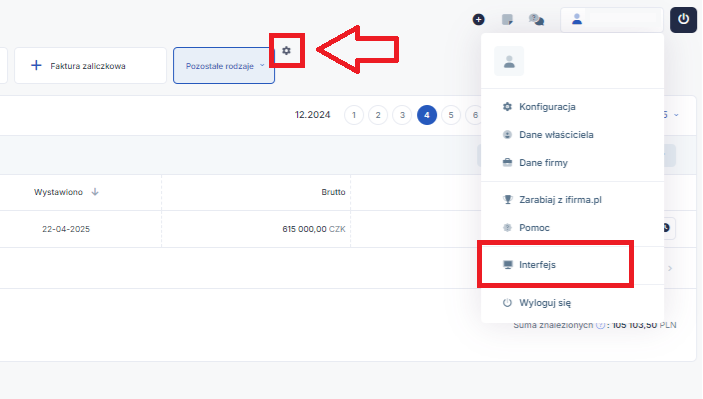The image size is (703, 399).
Task: Click the briefcase icon beside Dane firmy
Action: click(507, 163)
